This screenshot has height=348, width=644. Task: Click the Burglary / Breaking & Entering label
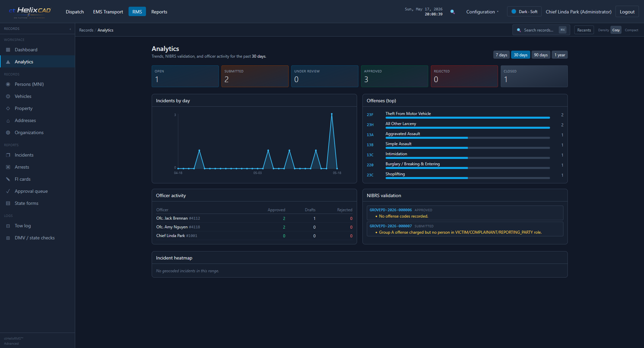412,164
